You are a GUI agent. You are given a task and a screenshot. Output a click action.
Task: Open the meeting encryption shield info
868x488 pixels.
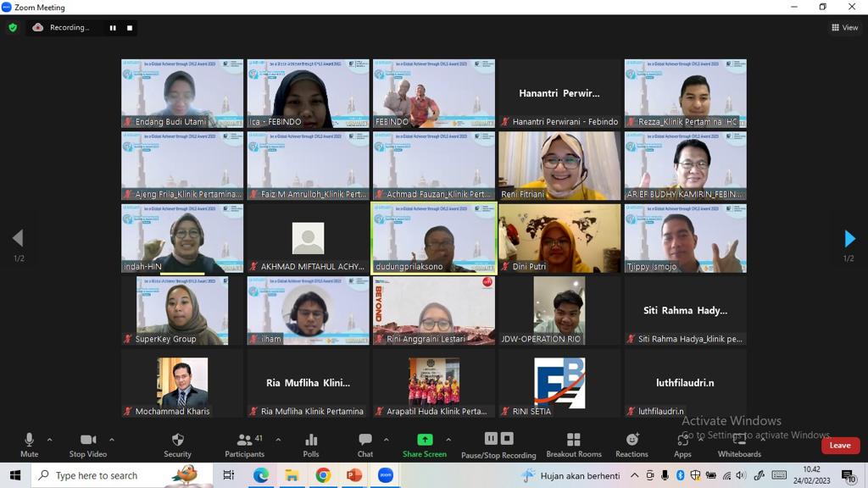pos(13,28)
